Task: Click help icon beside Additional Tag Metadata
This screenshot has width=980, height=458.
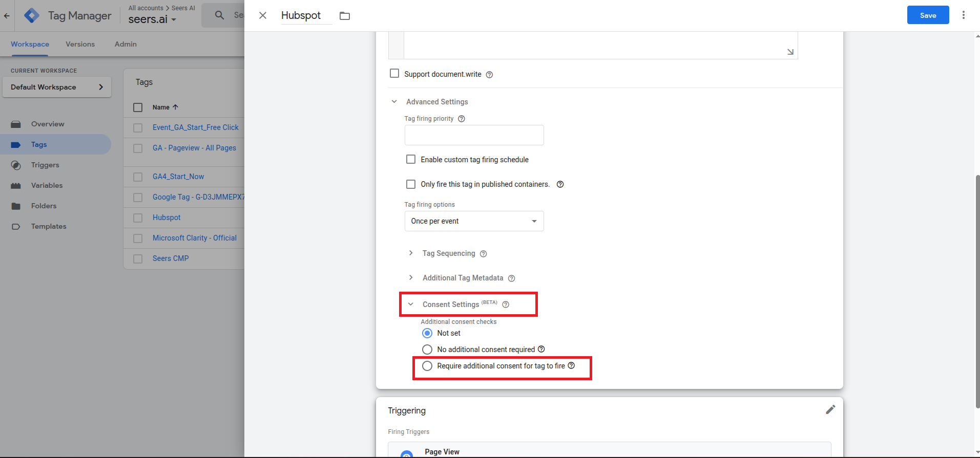Action: 511,278
